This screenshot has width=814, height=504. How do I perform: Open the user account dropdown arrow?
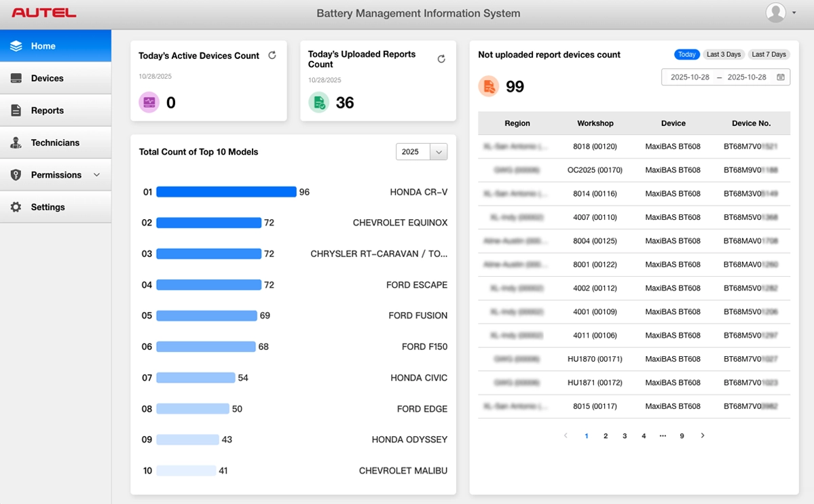(x=794, y=13)
